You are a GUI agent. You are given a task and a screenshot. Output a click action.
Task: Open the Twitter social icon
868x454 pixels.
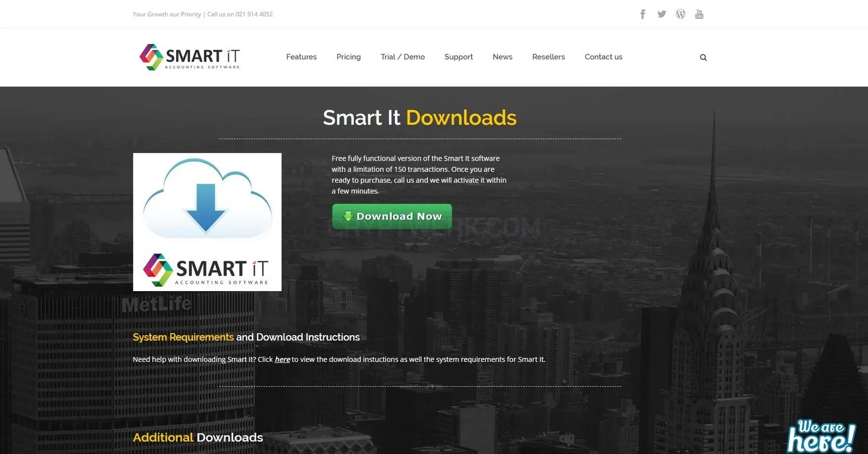click(x=662, y=14)
